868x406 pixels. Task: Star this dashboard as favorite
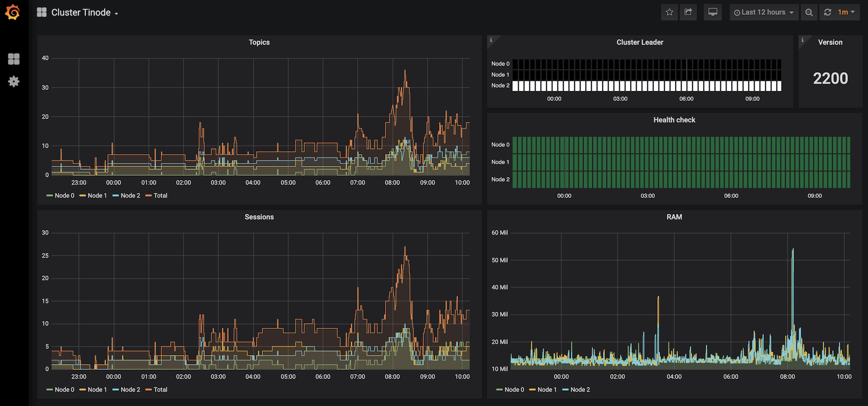[x=669, y=12]
